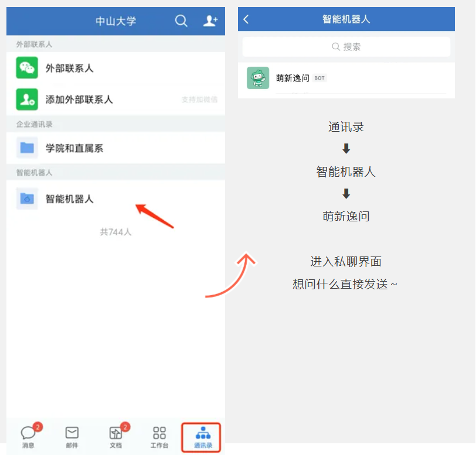Click the green WeChat icon for 外部联系人
The width and height of the screenshot is (476, 455).
pyautogui.click(x=27, y=68)
